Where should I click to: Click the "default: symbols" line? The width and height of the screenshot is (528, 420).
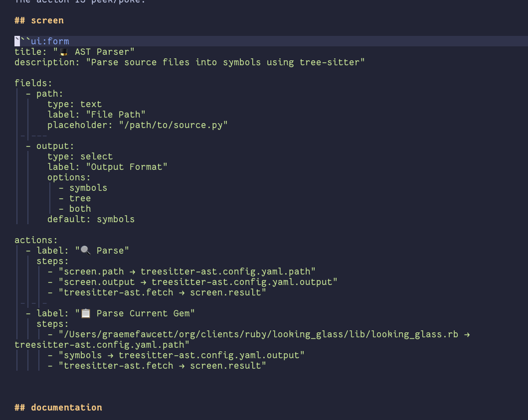click(91, 219)
